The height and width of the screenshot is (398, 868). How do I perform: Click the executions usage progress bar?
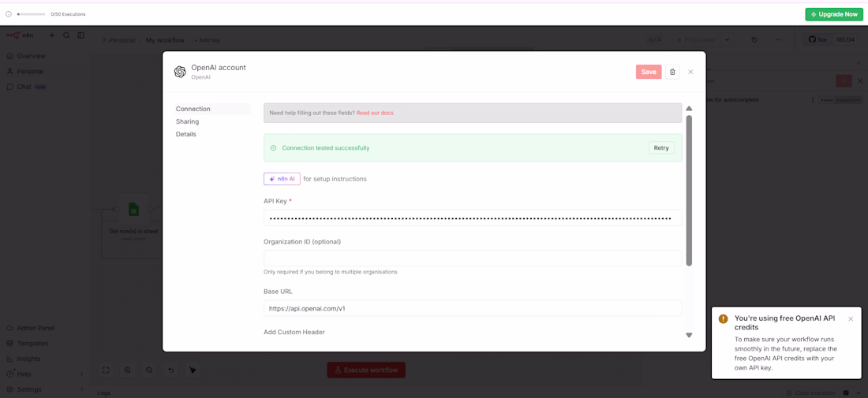pyautogui.click(x=32, y=14)
